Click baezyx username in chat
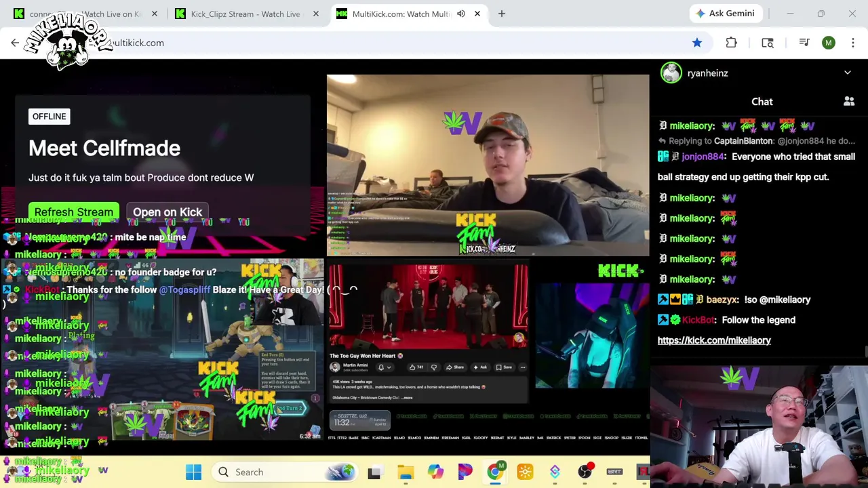 coord(722,300)
